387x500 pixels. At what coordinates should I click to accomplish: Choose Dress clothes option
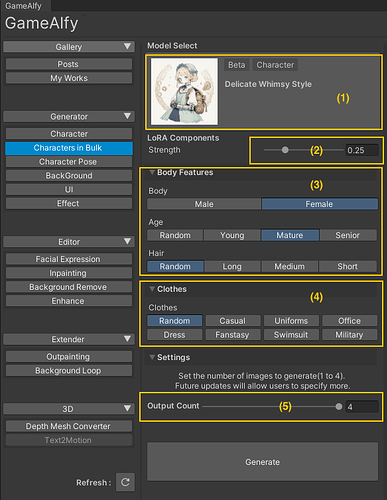click(175, 335)
